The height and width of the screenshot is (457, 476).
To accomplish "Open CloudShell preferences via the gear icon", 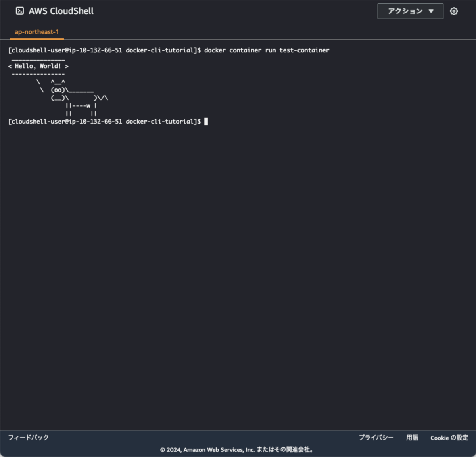I will click(x=453, y=11).
